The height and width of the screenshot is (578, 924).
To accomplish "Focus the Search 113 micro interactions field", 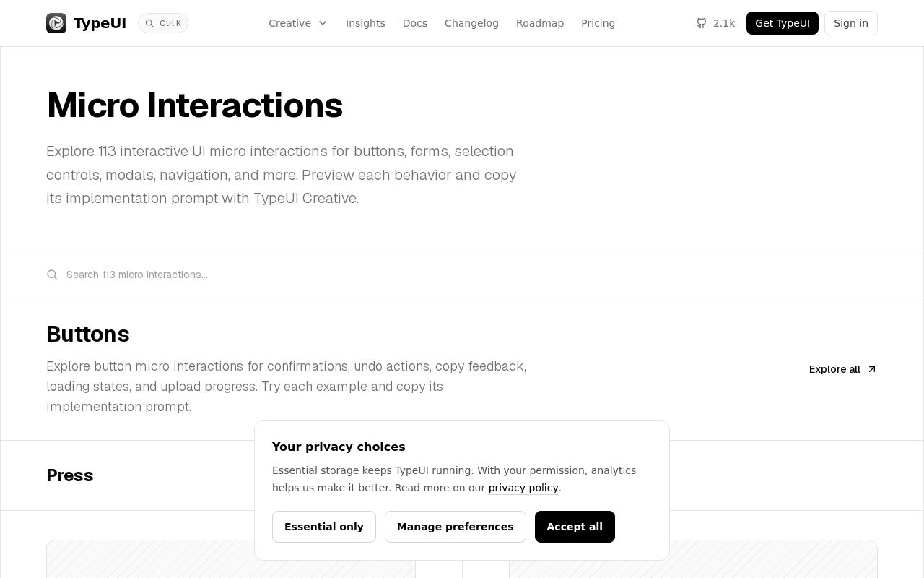I will point(462,275).
